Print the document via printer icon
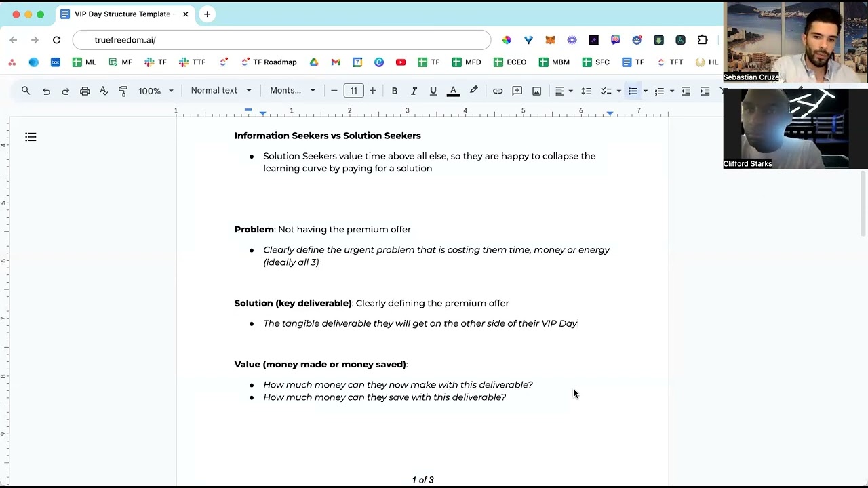 coord(85,91)
